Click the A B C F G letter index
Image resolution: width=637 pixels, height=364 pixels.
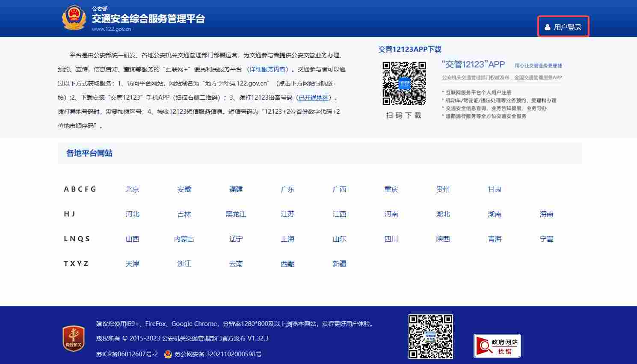coord(80,189)
